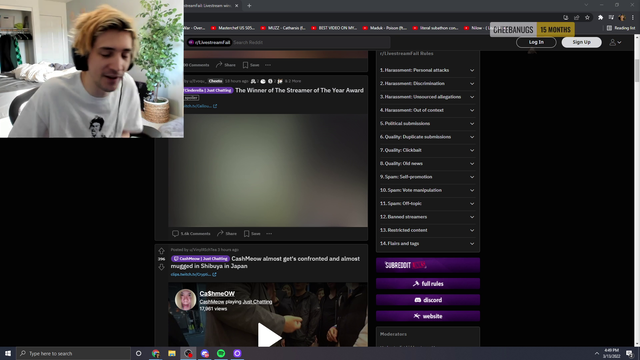Open Chrome three-dot menu
Screen dimensions: 640x360
point(633,18)
